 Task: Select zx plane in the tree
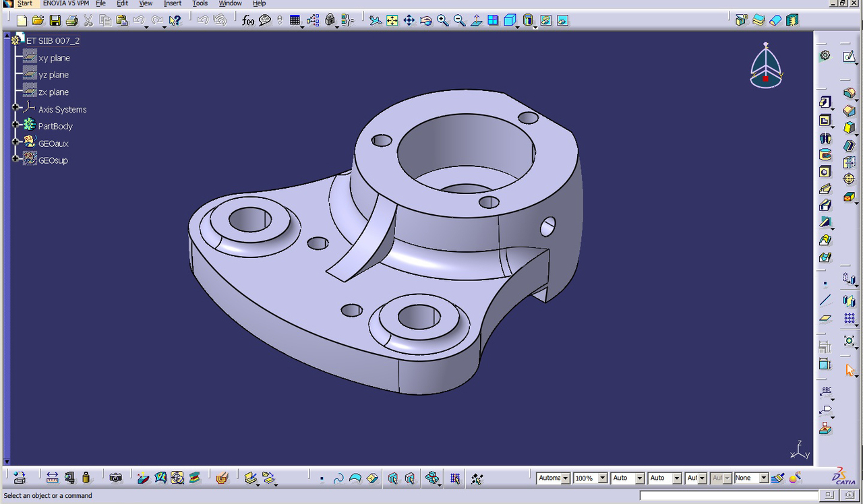53,92
